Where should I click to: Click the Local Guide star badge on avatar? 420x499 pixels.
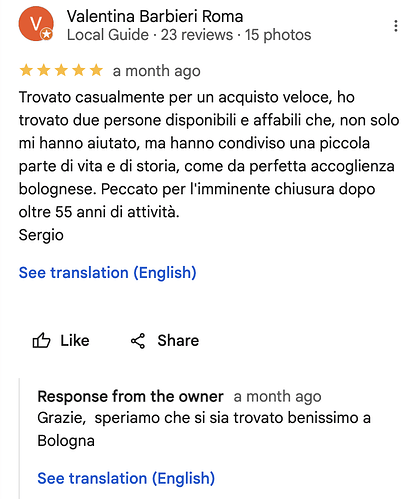coord(47,34)
